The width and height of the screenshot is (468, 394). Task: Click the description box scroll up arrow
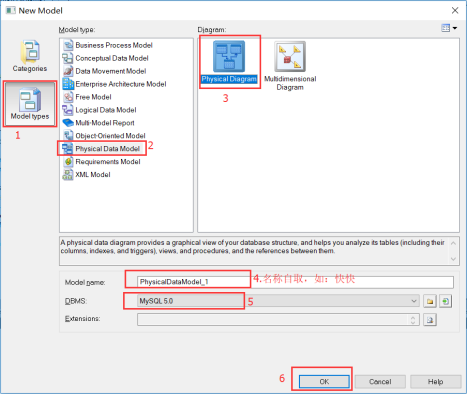coord(453,243)
